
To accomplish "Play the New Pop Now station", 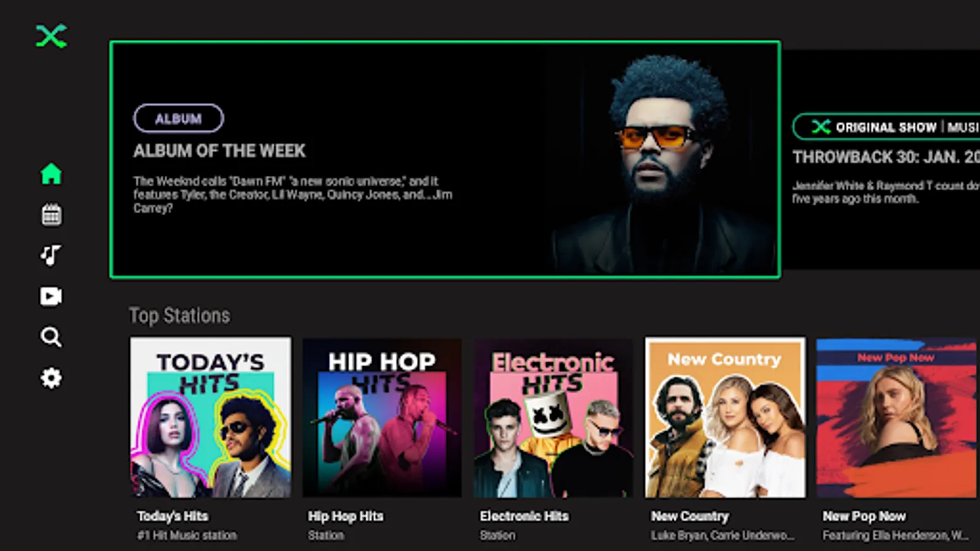I will pos(897,417).
